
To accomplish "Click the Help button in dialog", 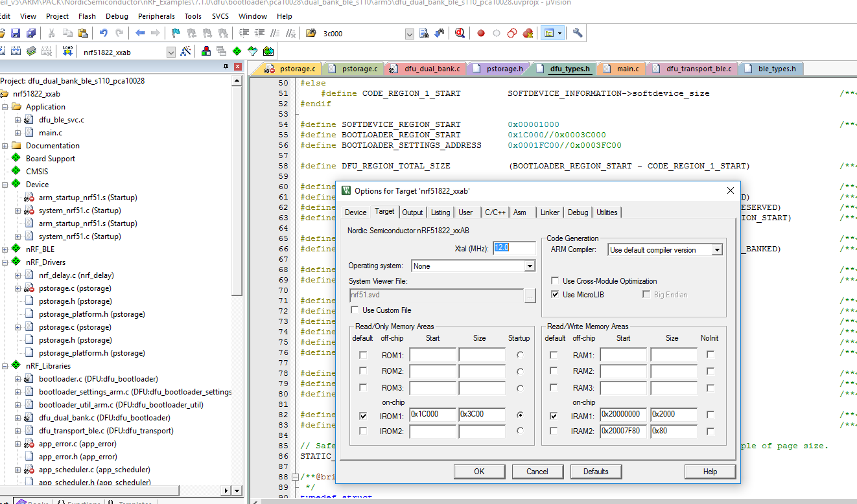I will [x=710, y=472].
